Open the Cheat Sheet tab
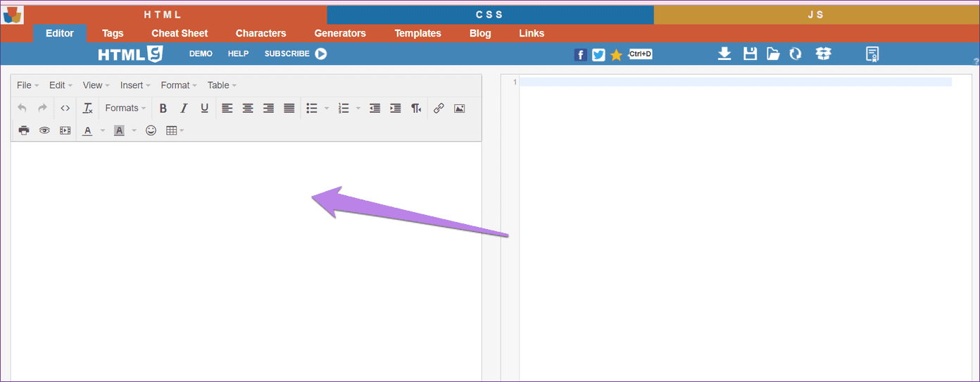Screen dimensions: 980x382 pyautogui.click(x=180, y=33)
